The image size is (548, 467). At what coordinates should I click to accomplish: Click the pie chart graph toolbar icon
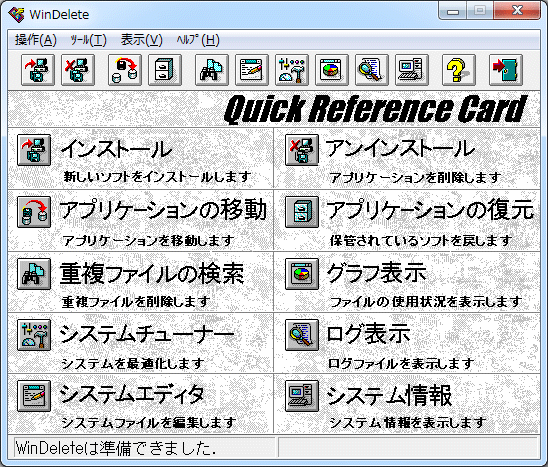click(x=332, y=70)
